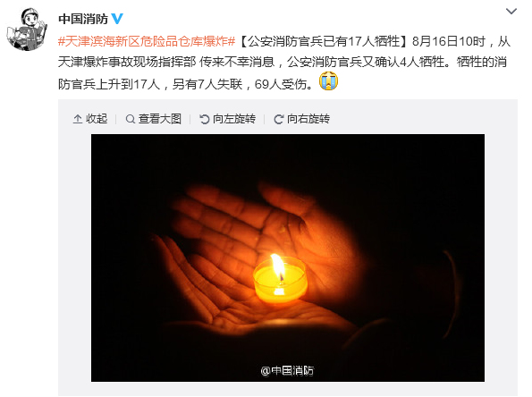Click the @中国消防 watermark on image

pos(287,370)
